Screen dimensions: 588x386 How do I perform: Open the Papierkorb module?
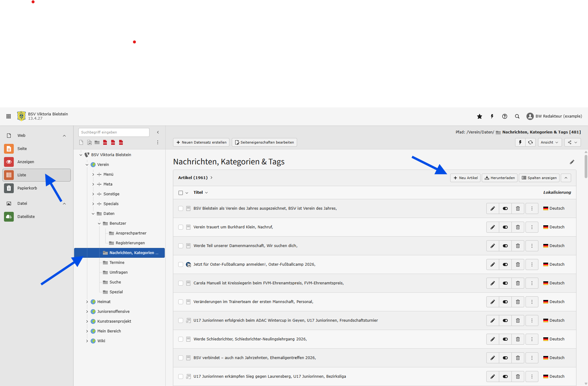point(27,188)
